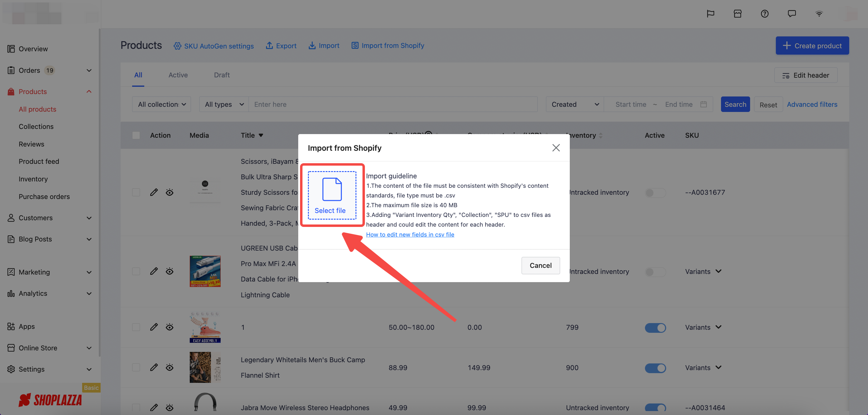Click the Shoplazza logo
Viewport: 868px width, 415px height.
click(50, 400)
